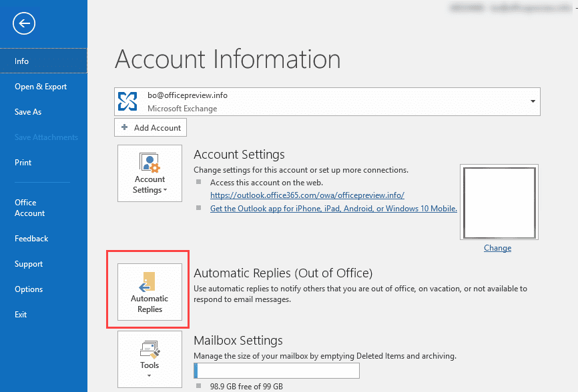
Task: Open the Open & Export menu item
Action: (41, 87)
